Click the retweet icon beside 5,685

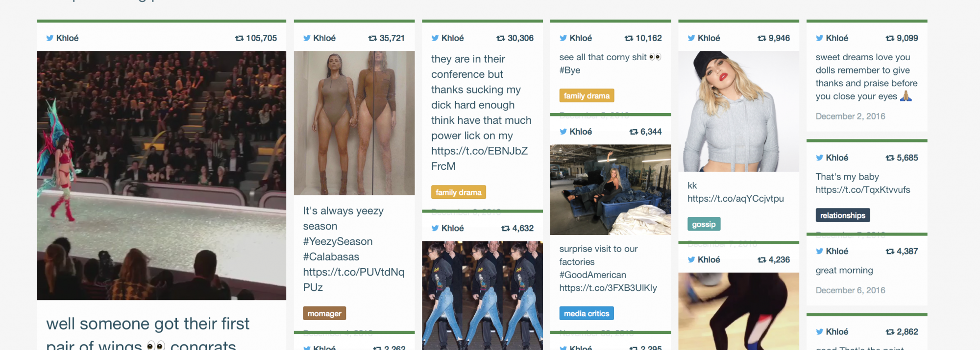(890, 158)
